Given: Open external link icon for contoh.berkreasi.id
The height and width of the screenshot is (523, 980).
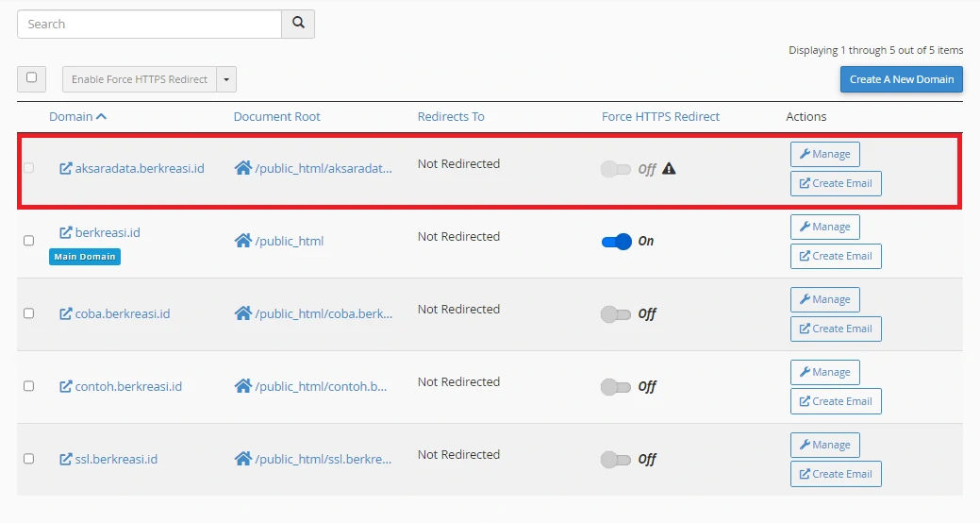Looking at the screenshot, I should click(x=66, y=386).
